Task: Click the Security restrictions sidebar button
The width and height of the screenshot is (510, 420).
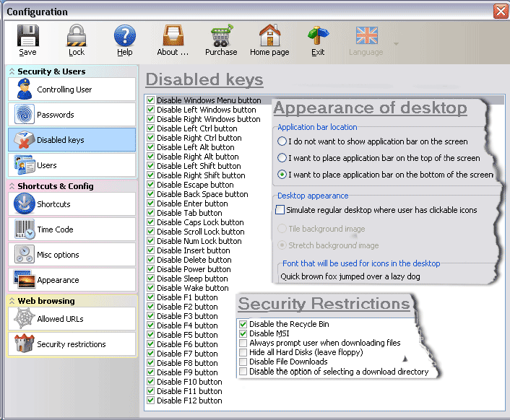Action: click(72, 344)
